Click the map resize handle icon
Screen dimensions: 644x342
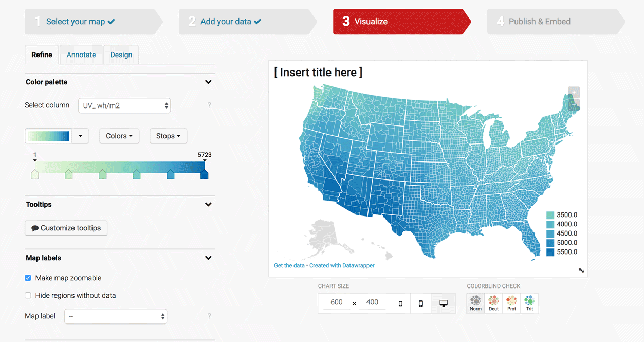pyautogui.click(x=581, y=271)
